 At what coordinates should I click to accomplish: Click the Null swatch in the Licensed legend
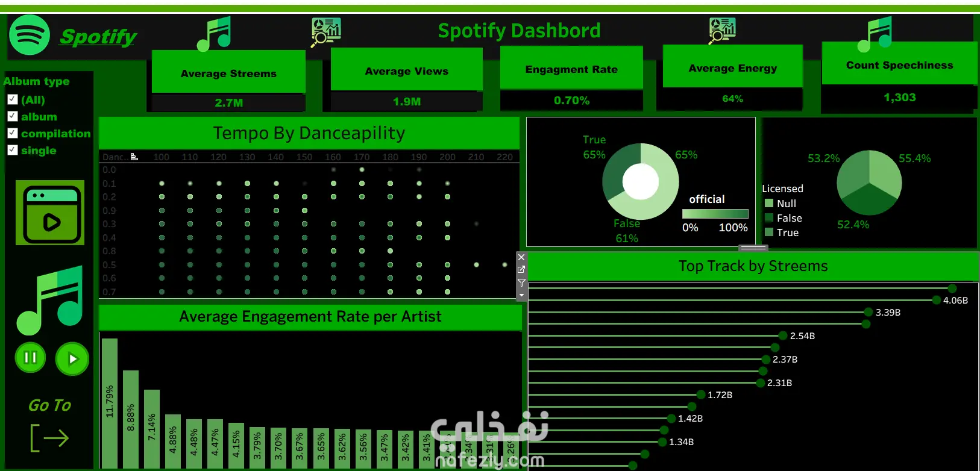769,203
